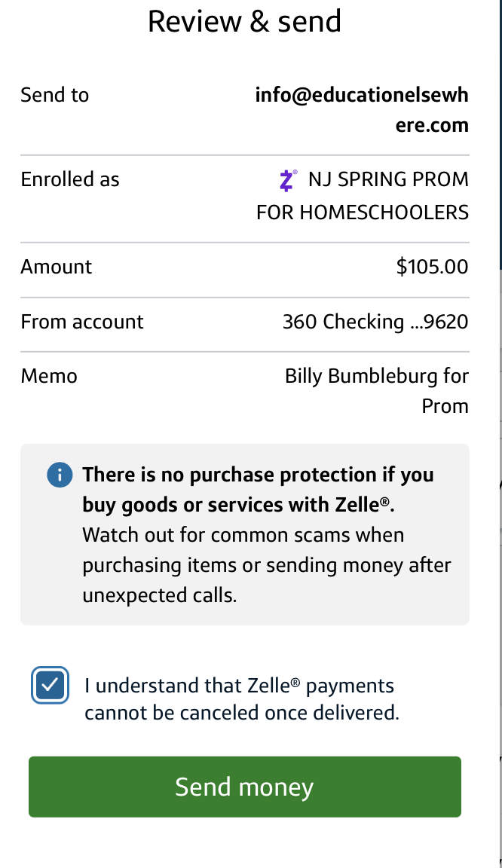Click the Review & send heading
Viewport: 502px width, 868px height.
point(244,21)
